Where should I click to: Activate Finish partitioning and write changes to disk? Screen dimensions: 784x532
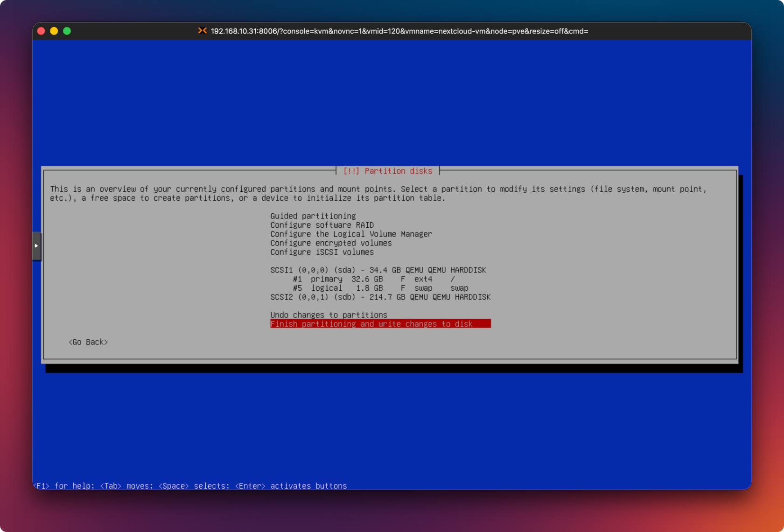click(380, 324)
